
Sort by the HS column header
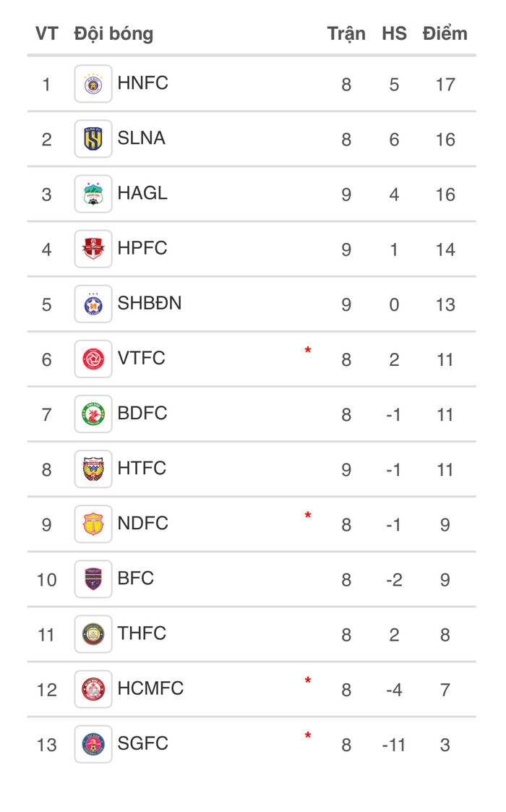(394, 34)
